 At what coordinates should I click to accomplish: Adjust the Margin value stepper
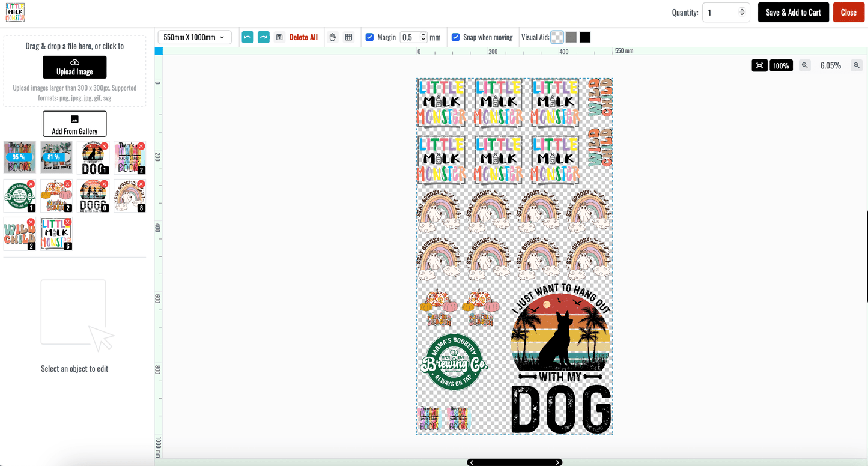(x=423, y=37)
